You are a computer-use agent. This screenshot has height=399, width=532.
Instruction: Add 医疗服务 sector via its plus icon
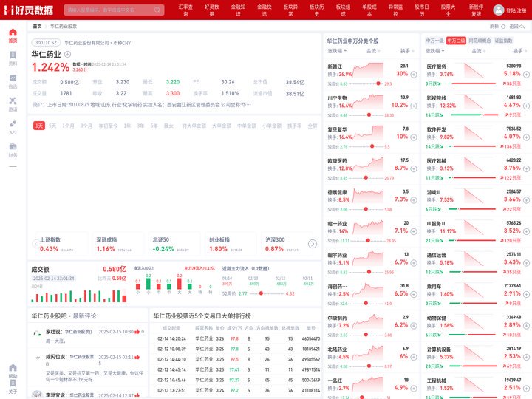click(526, 75)
